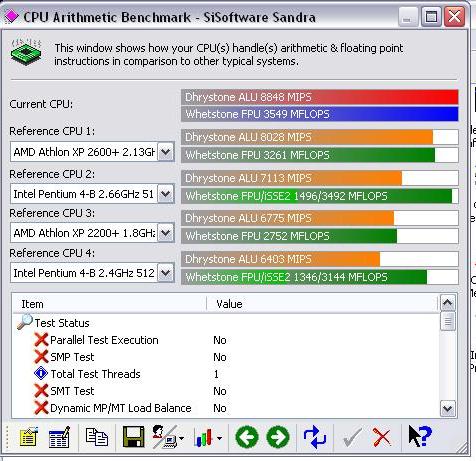This screenshot has height=461, width=476.
Task: Click the Reference CPU 3 label
Action: pos(52,213)
